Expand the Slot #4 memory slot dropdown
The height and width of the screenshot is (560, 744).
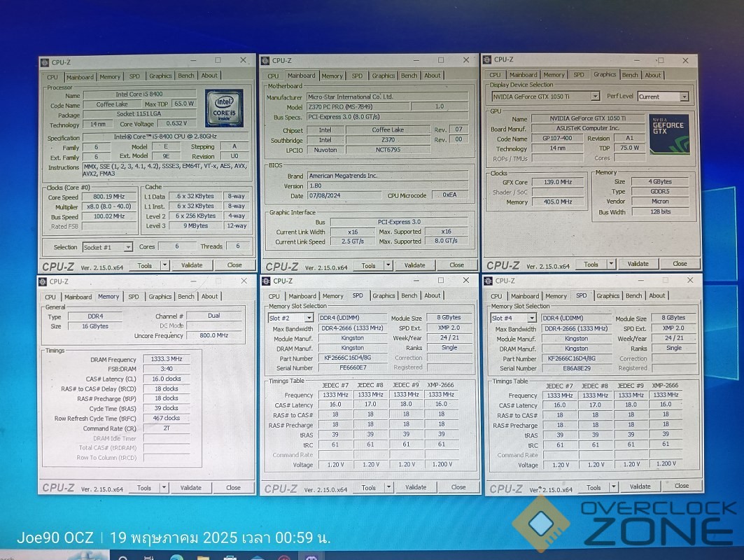click(x=533, y=318)
